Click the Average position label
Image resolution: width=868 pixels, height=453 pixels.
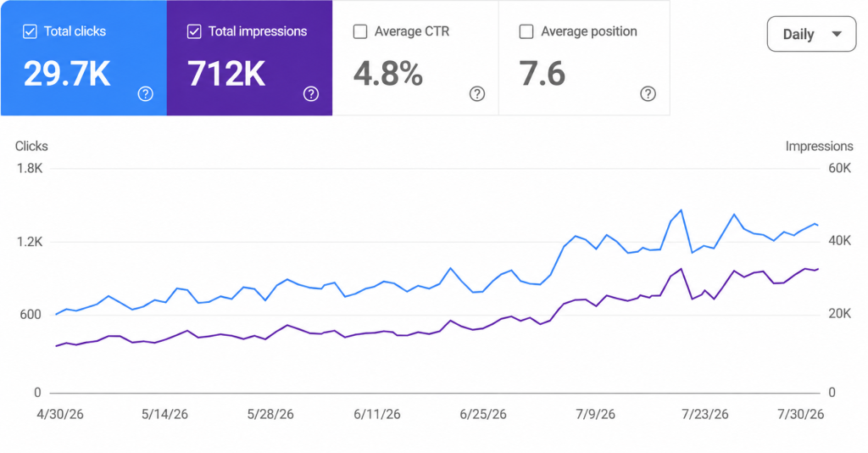(x=589, y=31)
